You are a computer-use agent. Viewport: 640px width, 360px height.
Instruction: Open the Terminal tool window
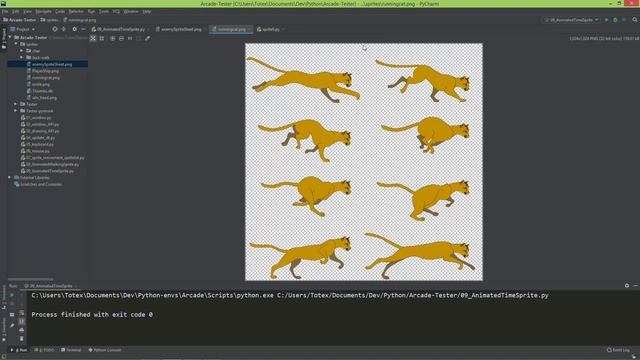71,350
